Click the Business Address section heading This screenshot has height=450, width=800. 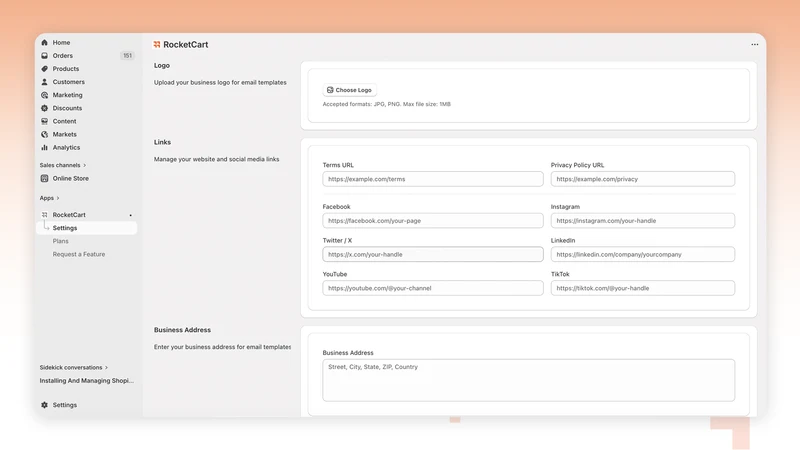click(182, 330)
